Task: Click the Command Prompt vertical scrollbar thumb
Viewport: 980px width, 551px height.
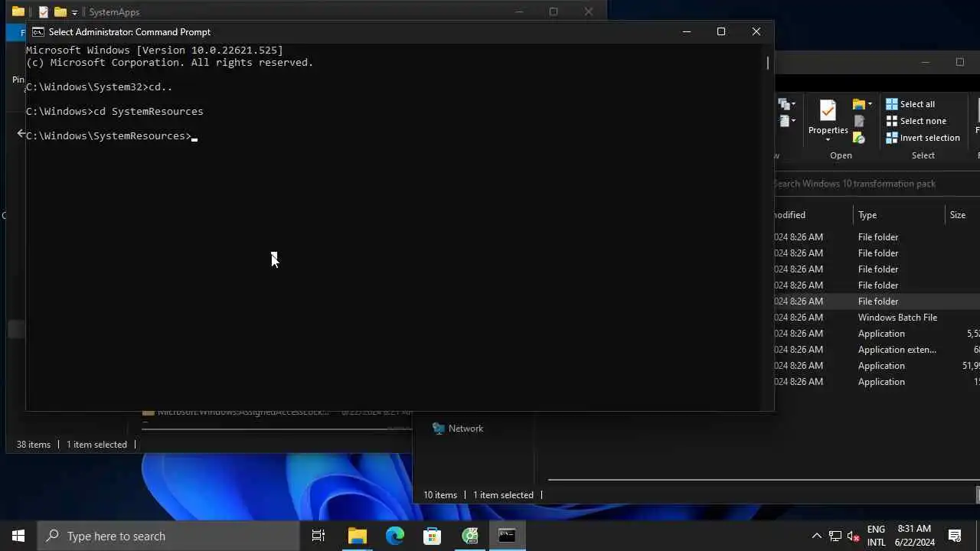Action: point(767,63)
